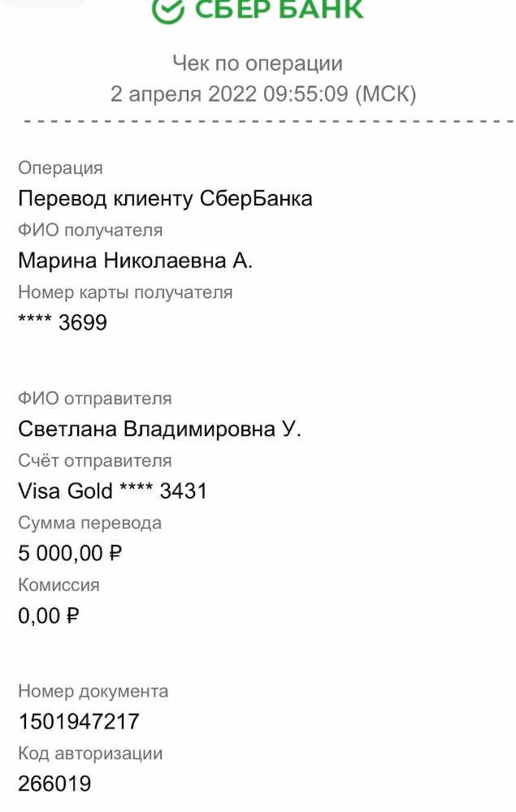Click the commission value 0,00 ₽
516x812 pixels.
point(49,615)
